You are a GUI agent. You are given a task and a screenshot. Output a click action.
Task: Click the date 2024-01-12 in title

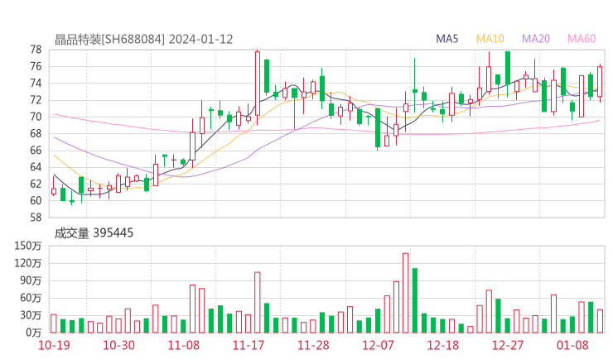(x=201, y=40)
